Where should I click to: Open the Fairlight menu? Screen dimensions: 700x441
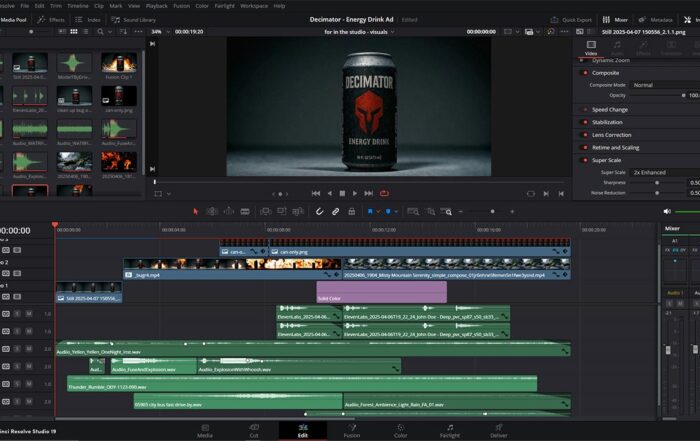(225, 6)
